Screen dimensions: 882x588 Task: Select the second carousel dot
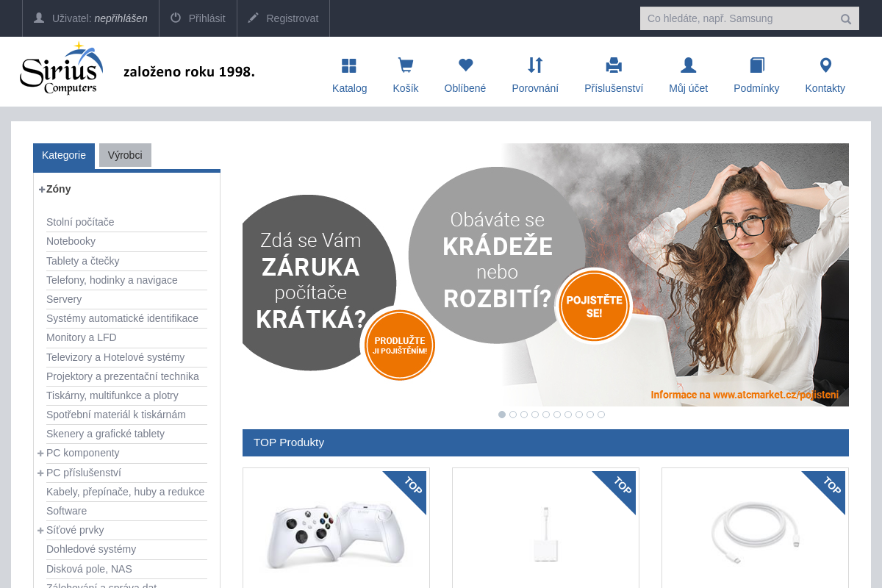point(512,414)
